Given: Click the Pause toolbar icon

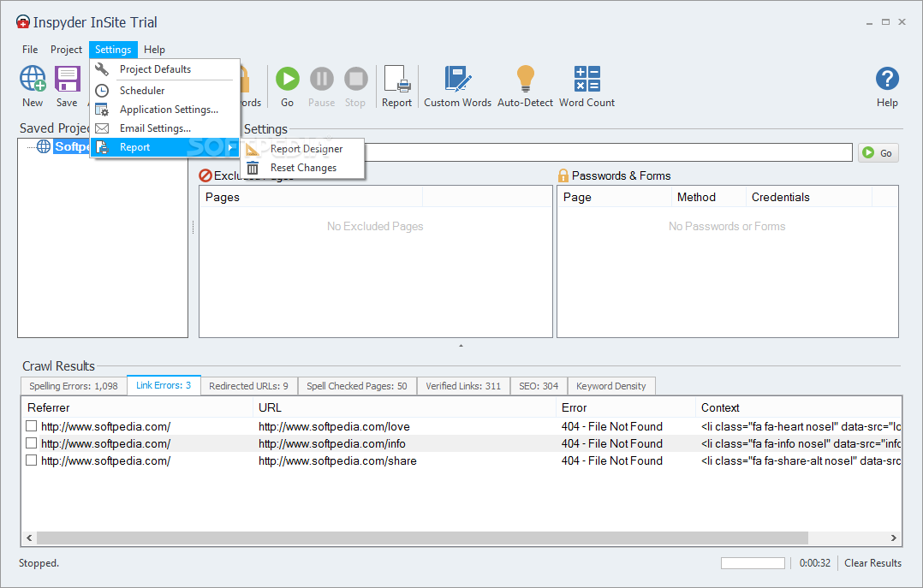Looking at the screenshot, I should [x=321, y=78].
